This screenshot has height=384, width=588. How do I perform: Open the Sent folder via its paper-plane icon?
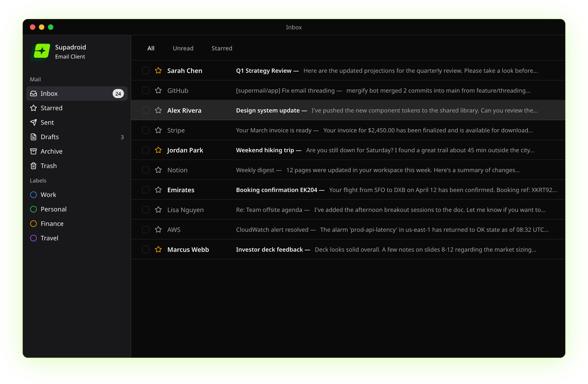click(x=34, y=122)
